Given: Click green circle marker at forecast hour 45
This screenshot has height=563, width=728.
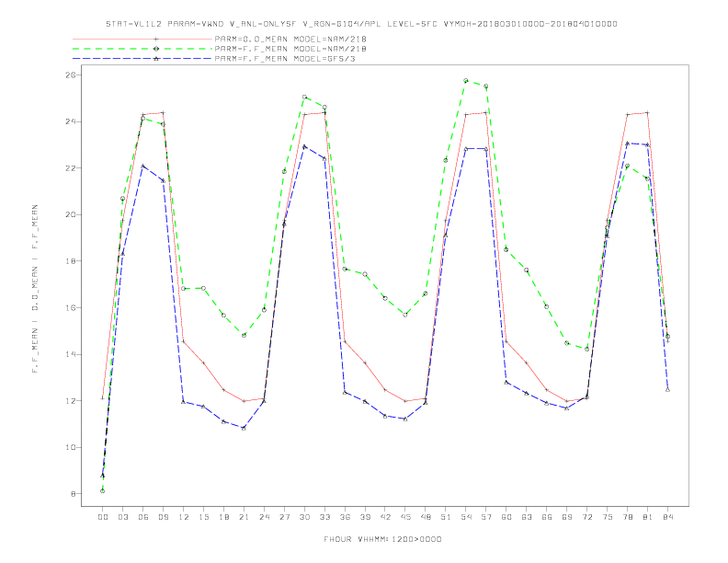Looking at the screenshot, I should [405, 315].
